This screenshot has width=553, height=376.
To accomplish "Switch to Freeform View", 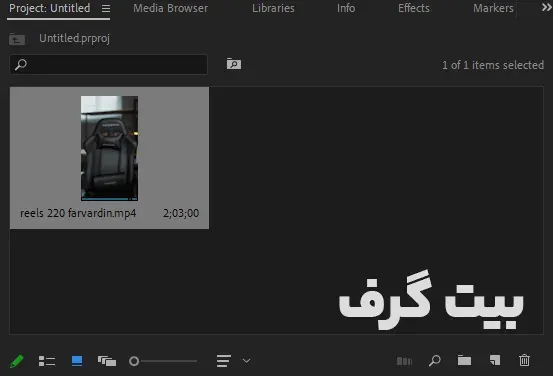I will point(107,361).
